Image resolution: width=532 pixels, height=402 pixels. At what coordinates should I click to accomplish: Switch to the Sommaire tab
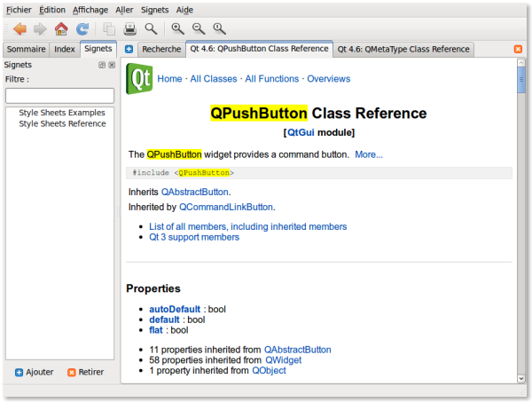tap(27, 49)
